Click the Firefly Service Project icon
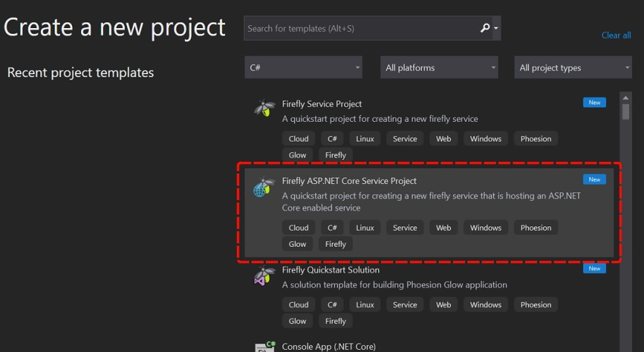 [x=264, y=107]
